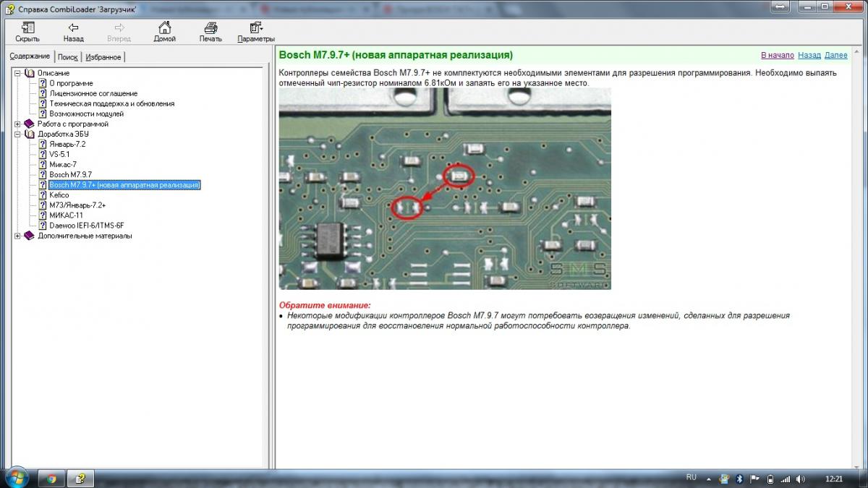868x488 pixels.
Task: Follow the В начало link
Action: pos(778,55)
